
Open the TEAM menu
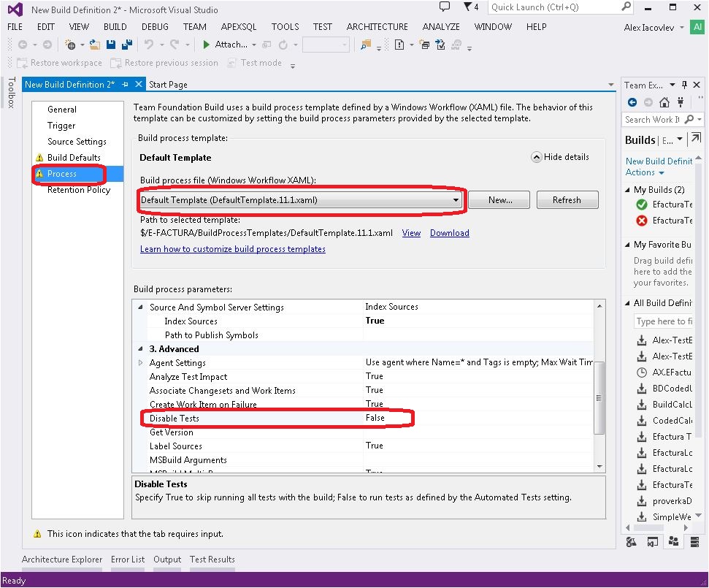tap(194, 27)
